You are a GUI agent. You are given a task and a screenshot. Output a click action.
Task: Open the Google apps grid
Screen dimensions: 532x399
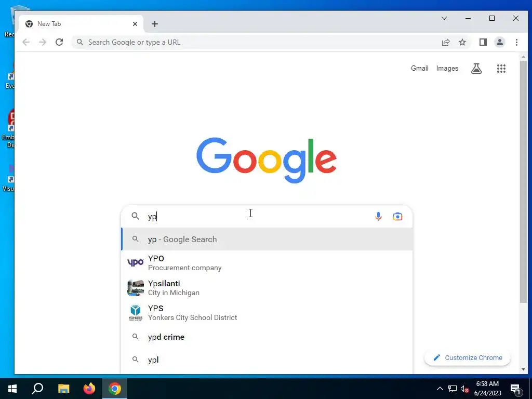[x=501, y=69]
